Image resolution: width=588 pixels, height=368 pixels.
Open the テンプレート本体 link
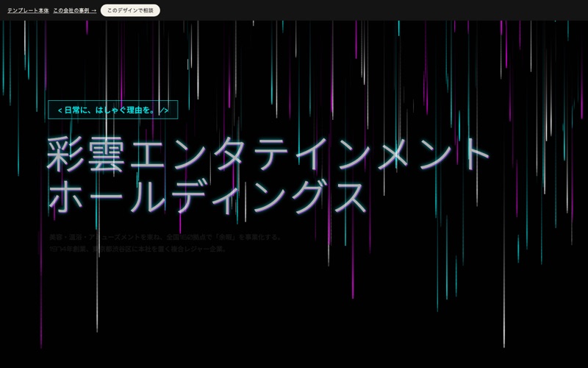click(x=28, y=10)
